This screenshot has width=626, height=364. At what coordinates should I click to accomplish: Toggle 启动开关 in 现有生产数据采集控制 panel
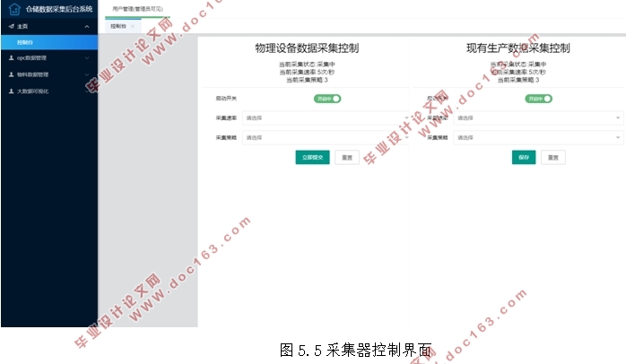click(539, 99)
